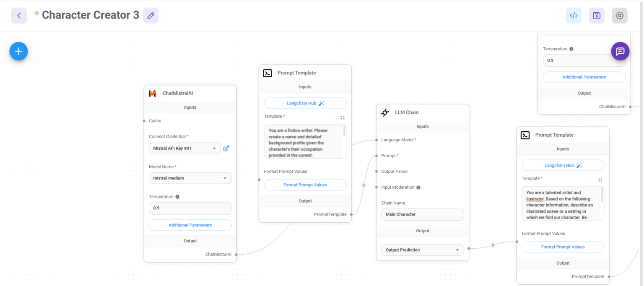This screenshot has width=644, height=286.
Task: Open the Output Prediction dropdown
Action: click(422, 250)
